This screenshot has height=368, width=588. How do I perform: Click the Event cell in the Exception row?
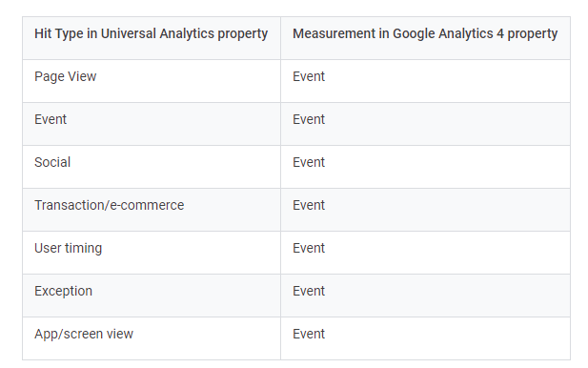click(x=425, y=296)
